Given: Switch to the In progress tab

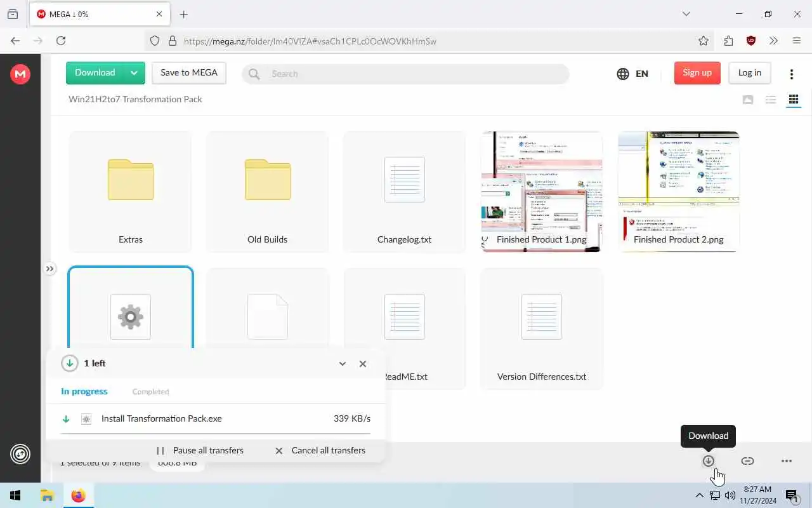Looking at the screenshot, I should [84, 392].
